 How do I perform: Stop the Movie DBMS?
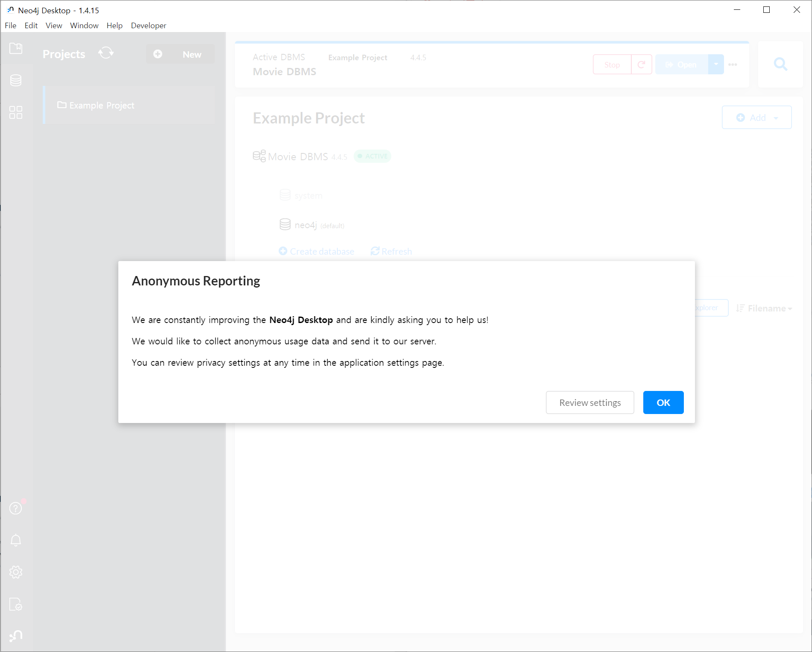point(612,65)
